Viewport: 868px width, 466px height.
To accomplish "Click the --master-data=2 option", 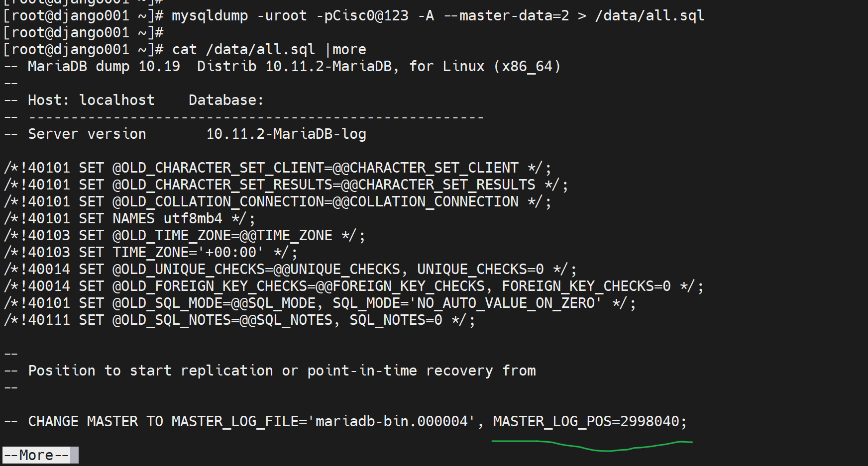I will [506, 15].
